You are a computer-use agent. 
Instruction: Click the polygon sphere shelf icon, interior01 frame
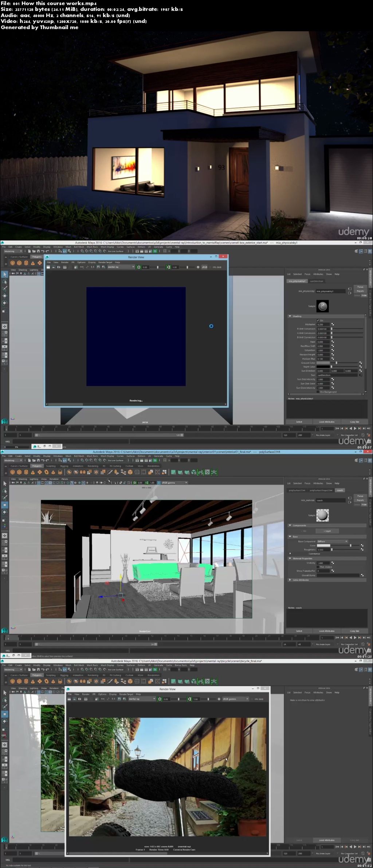[12, 472]
